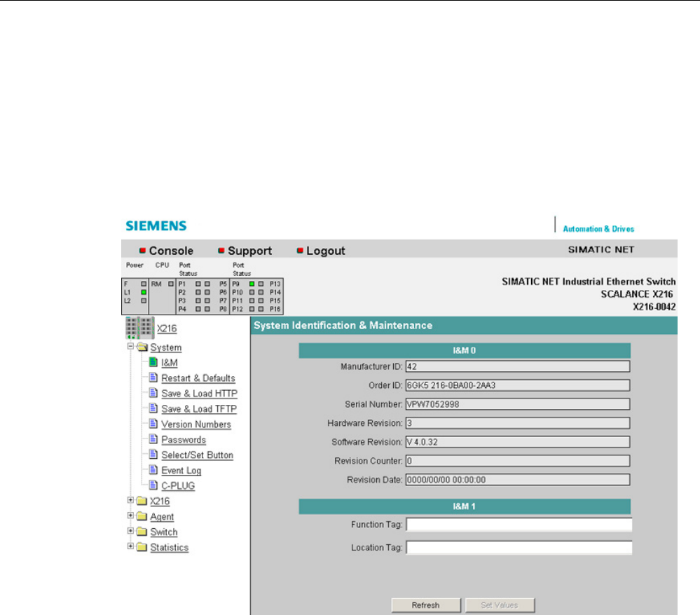The height and width of the screenshot is (615, 700).
Task: Click the F fault LED indicator
Action: tap(144, 284)
